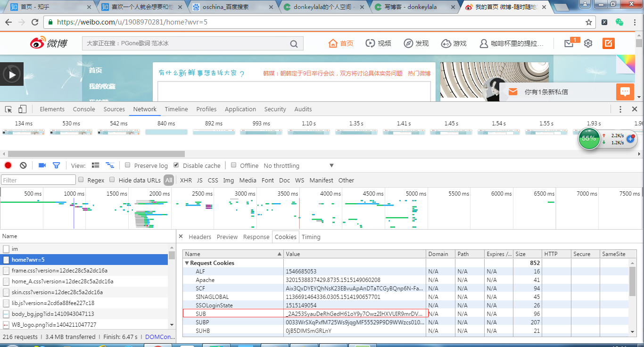Collapse the Request Cookies group
This screenshot has width=644, height=347.
tap(187, 263)
